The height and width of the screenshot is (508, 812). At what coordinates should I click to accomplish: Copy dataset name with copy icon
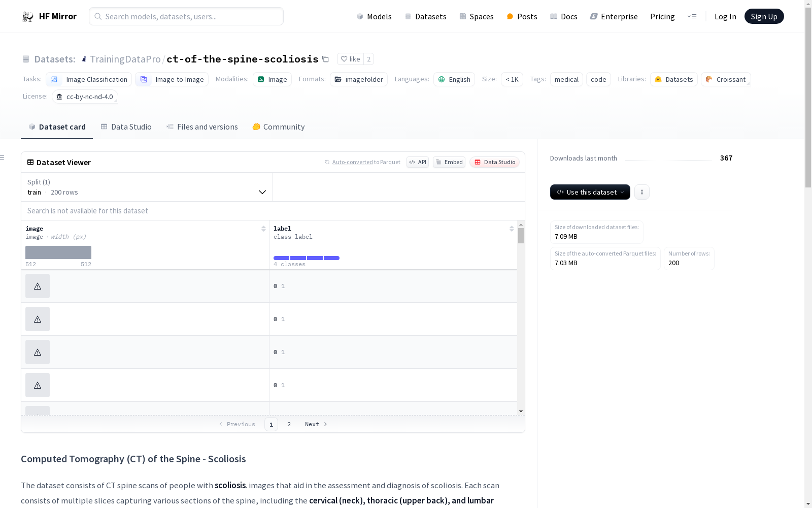click(325, 59)
